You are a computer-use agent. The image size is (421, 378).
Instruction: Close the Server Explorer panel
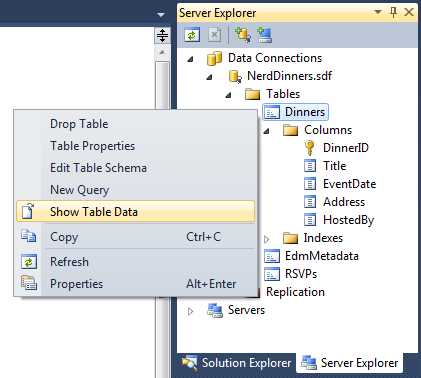click(409, 12)
